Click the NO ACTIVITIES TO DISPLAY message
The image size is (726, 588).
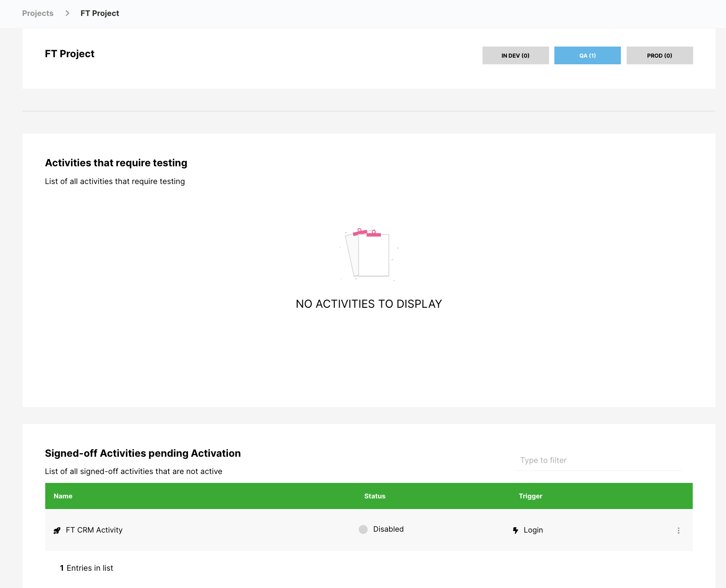click(369, 304)
